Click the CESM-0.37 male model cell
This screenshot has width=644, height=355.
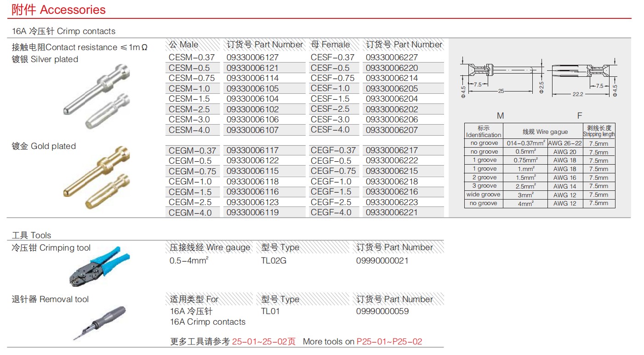click(x=192, y=57)
